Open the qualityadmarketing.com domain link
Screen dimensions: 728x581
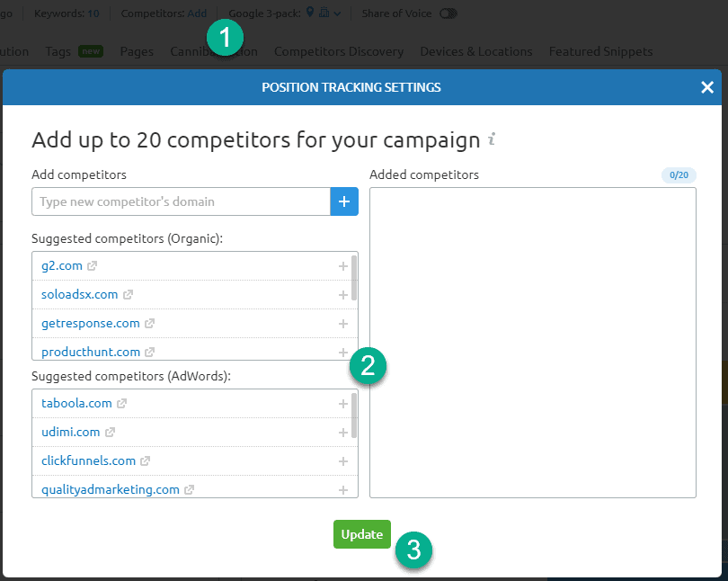111,489
